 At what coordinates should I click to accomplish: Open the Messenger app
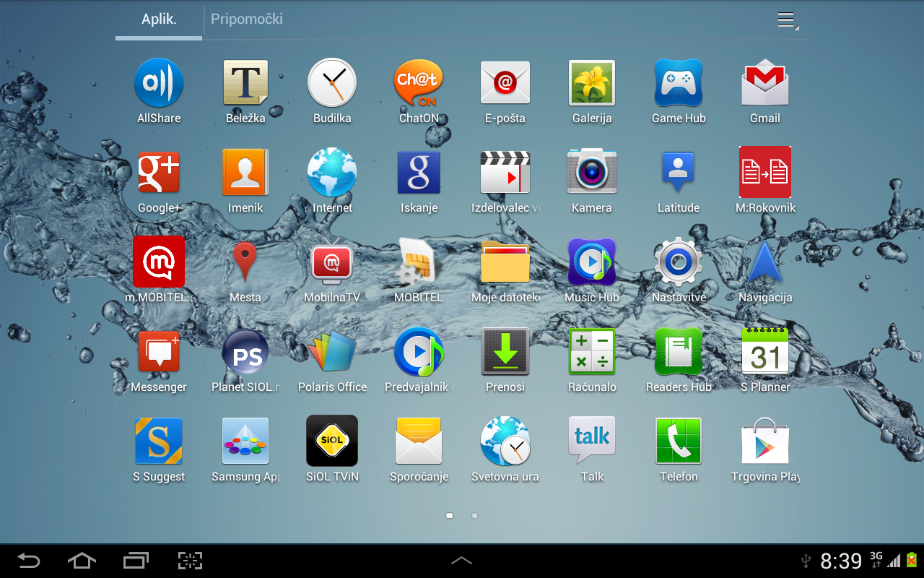[x=159, y=352]
